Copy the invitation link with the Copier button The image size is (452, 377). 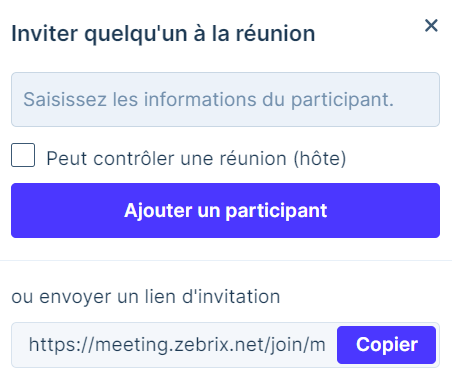pyautogui.click(x=386, y=345)
